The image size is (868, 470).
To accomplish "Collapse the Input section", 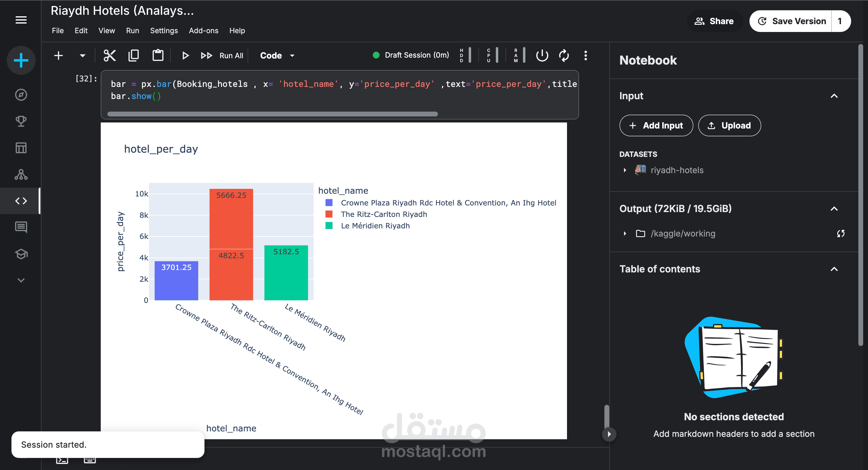I will tap(834, 96).
